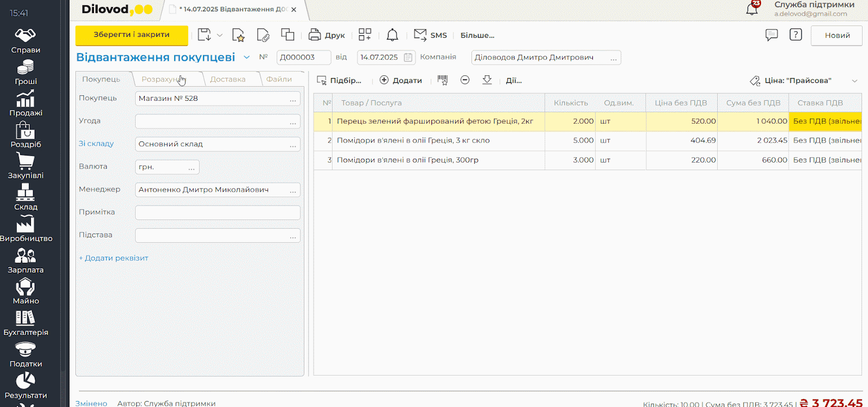
Task: Click the Додати реквізит link
Action: [x=113, y=258]
